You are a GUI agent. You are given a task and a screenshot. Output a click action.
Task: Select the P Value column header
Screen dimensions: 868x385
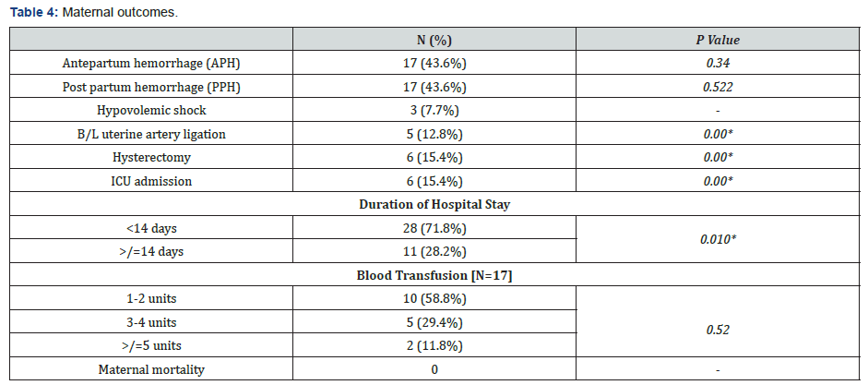click(718, 41)
